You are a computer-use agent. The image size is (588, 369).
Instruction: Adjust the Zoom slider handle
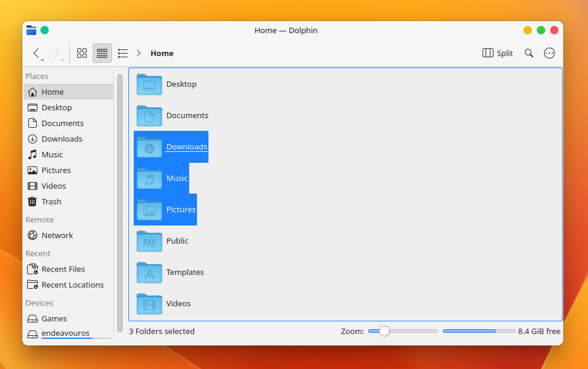(384, 331)
